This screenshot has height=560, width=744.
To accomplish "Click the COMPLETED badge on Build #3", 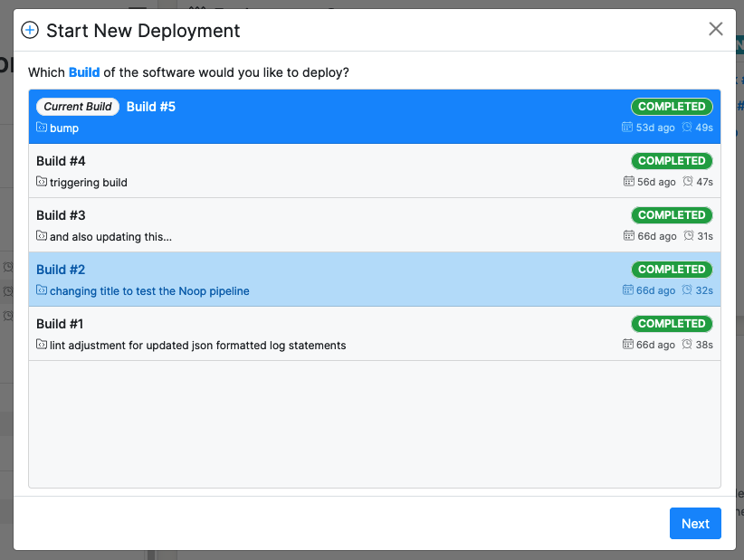I will [x=672, y=214].
